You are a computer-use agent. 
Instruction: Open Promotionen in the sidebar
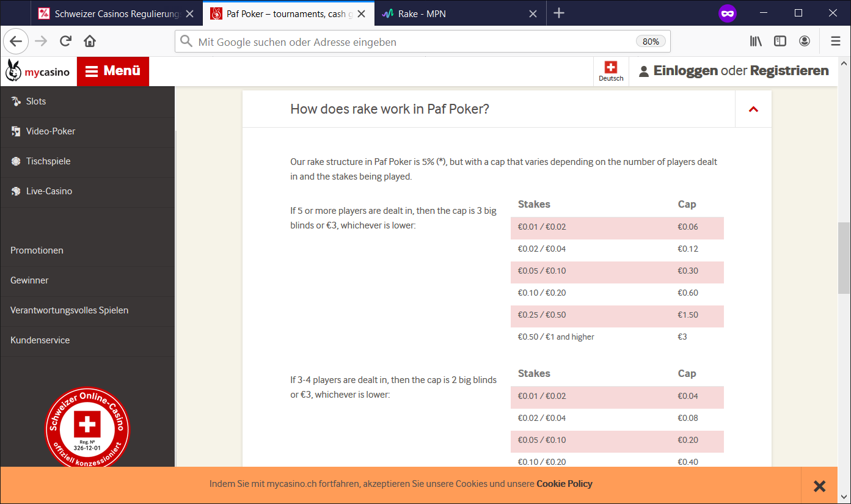point(87,250)
